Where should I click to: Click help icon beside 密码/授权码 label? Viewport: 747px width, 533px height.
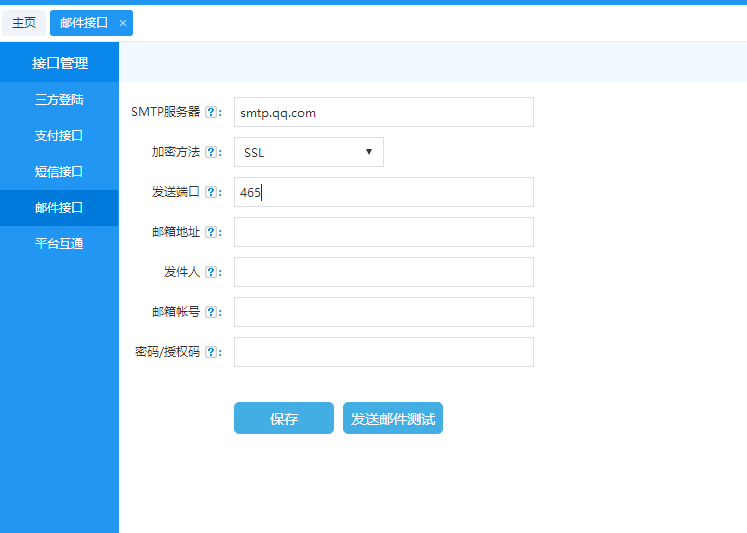point(210,352)
